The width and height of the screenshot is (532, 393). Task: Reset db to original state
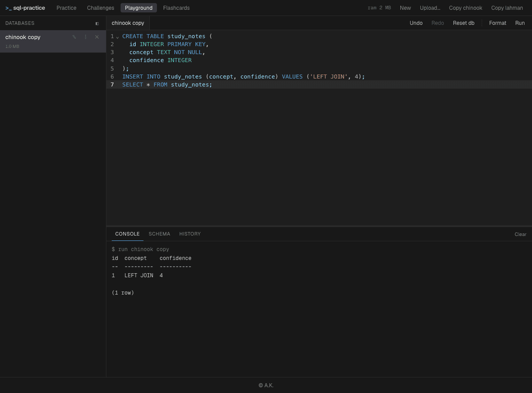464,23
